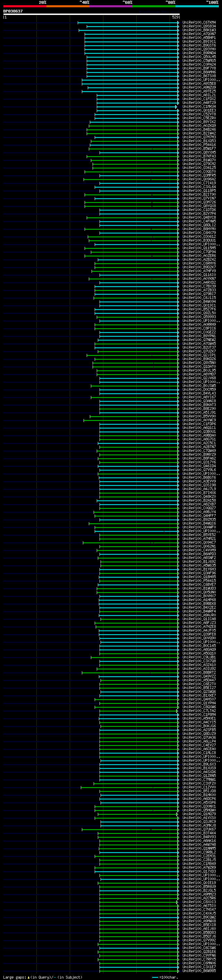Image resolution: width=222 pixels, height=980 pixels.
Task: Select hit label UniRef100_Q01EE3
Action: [x=199, y=110]
